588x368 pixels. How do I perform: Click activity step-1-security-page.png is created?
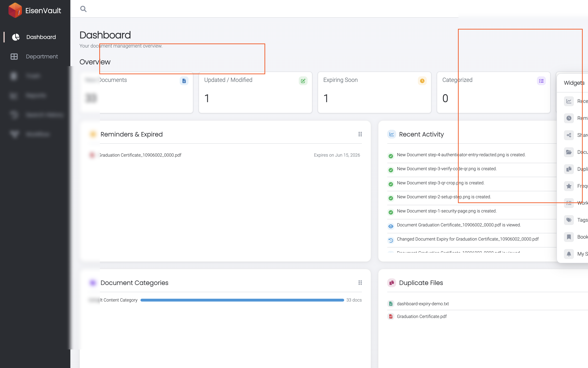447,211
